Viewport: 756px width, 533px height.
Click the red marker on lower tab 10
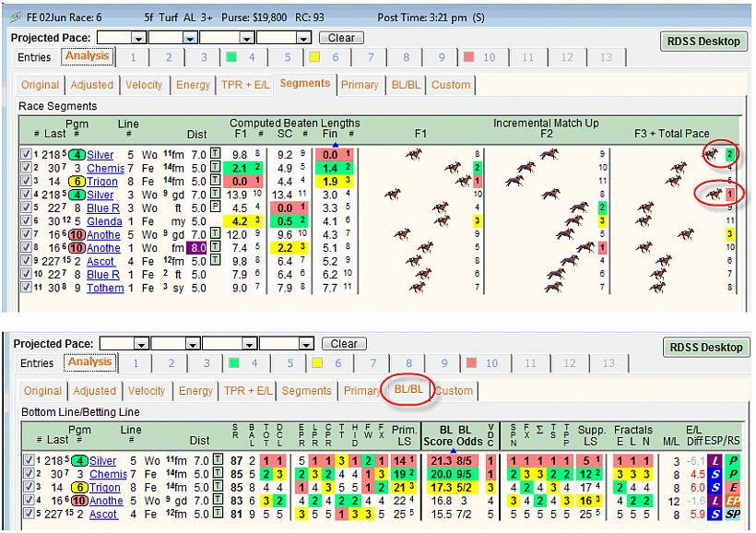(x=470, y=363)
